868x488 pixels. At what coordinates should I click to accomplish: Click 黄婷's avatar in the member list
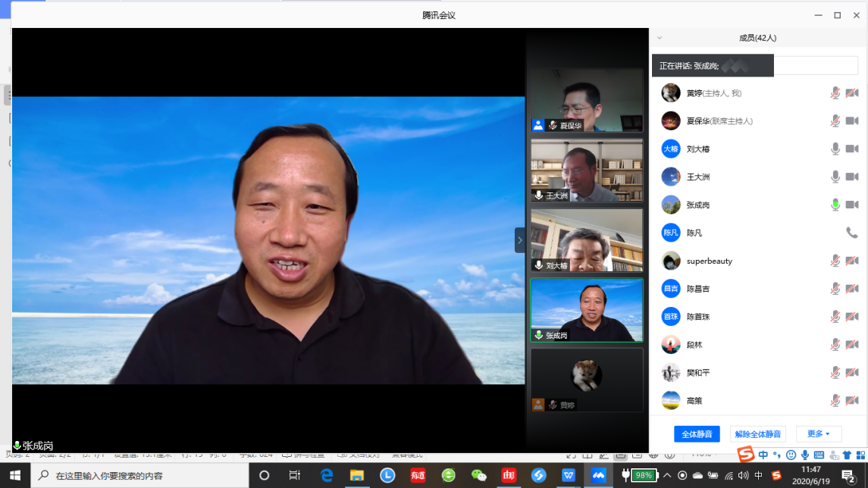[670, 93]
